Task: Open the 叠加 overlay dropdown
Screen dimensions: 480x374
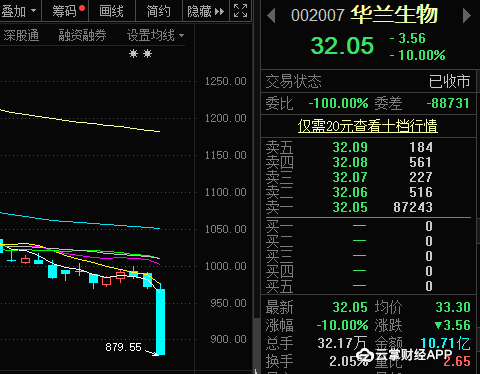Action: (x=19, y=11)
